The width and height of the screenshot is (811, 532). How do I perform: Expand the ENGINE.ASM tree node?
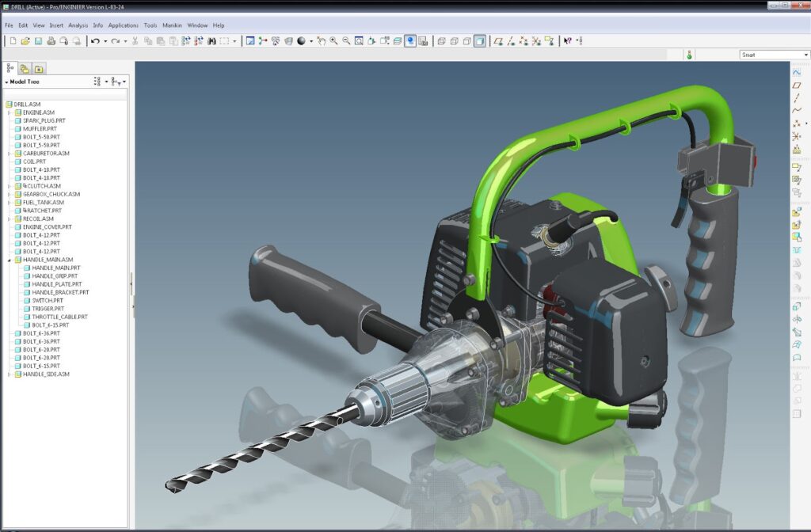click(x=10, y=112)
